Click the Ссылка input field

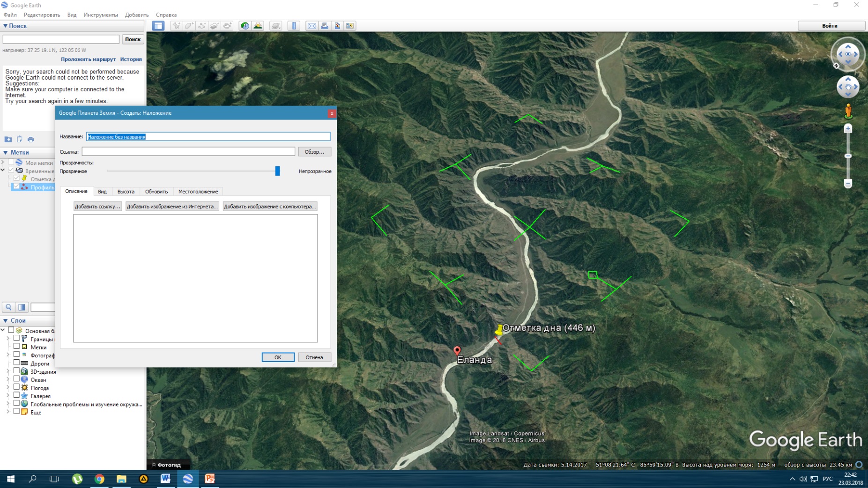click(188, 152)
